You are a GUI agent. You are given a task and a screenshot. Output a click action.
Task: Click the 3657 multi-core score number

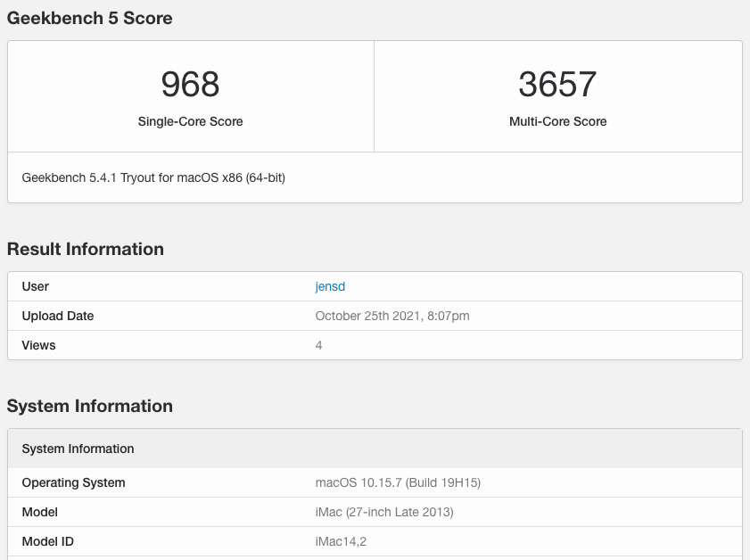[557, 85]
